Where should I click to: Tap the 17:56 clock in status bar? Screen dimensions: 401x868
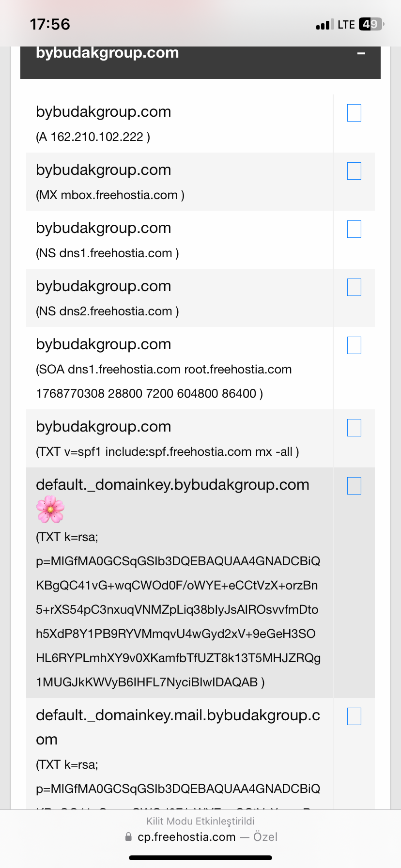pos(50,24)
